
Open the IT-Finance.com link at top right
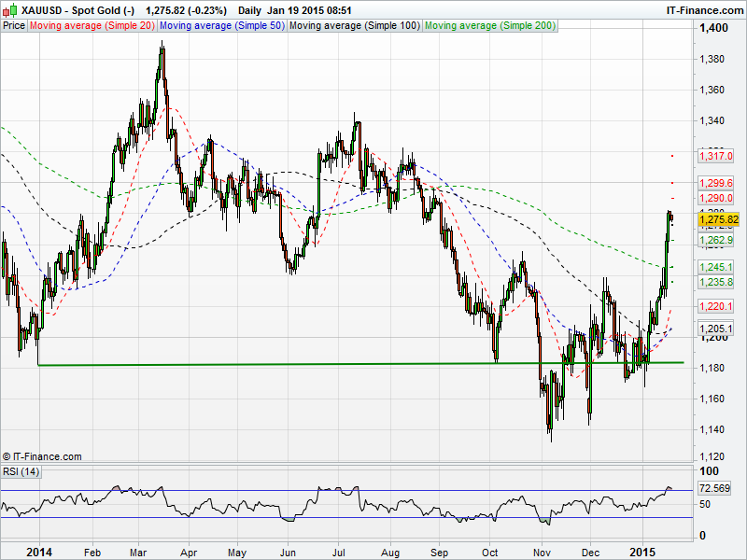tap(701, 10)
